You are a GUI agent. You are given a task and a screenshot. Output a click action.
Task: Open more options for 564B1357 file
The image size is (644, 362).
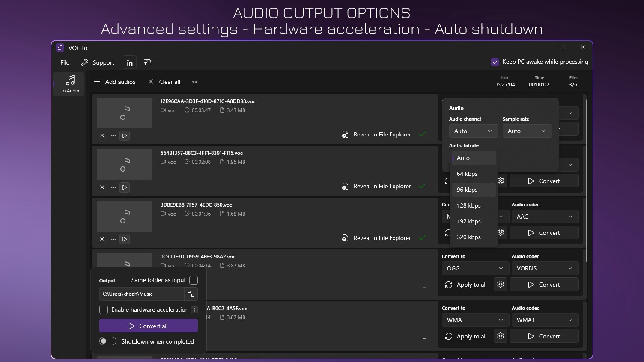[x=113, y=187]
